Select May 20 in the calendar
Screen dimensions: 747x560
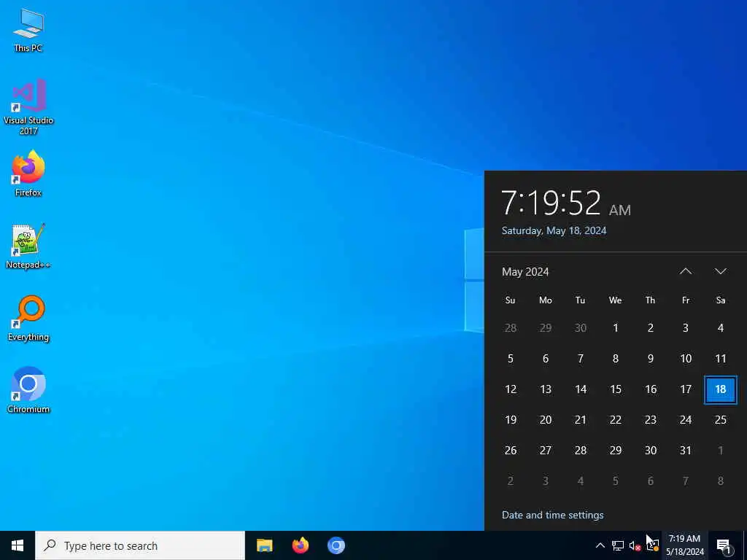(x=546, y=420)
